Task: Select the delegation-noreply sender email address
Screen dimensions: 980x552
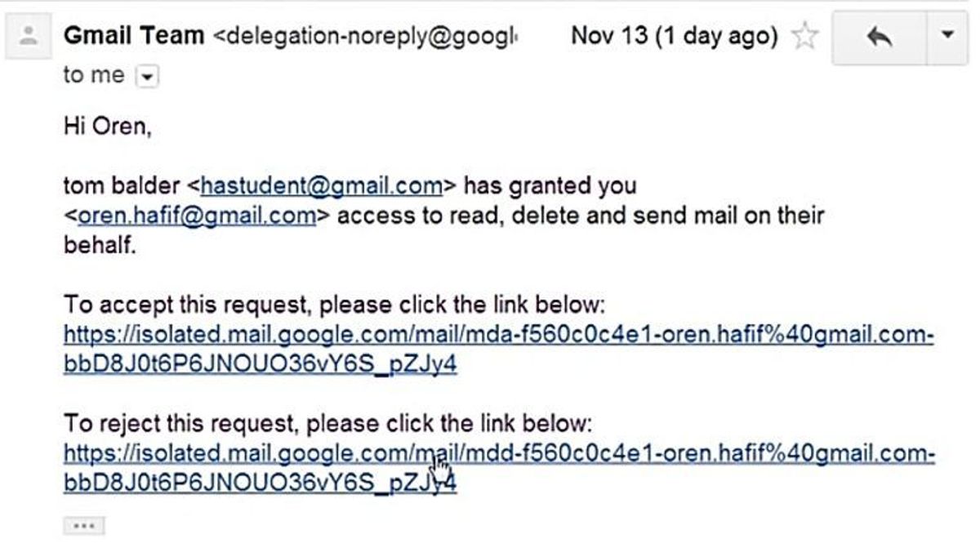Action: click(365, 36)
